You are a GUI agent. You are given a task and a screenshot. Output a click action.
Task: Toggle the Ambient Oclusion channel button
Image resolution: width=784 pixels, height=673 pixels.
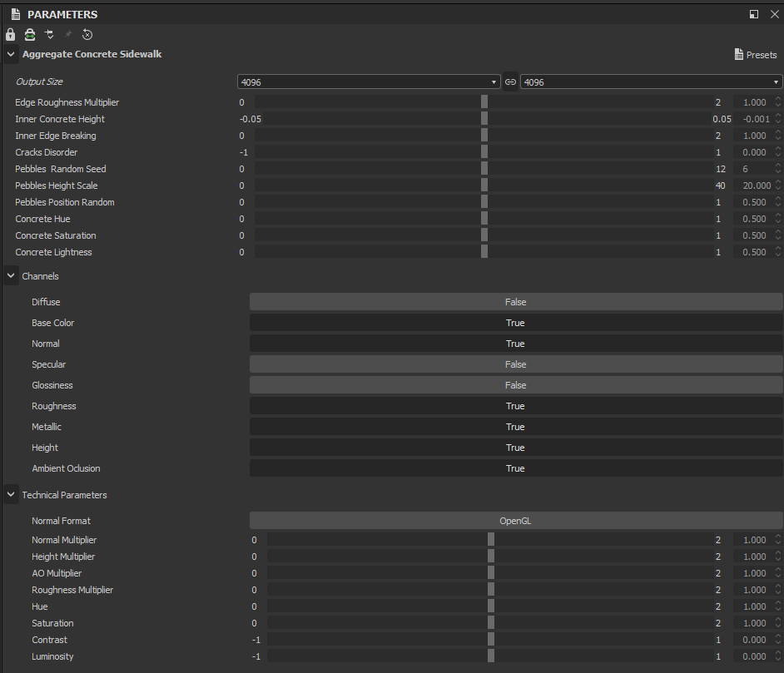(515, 468)
